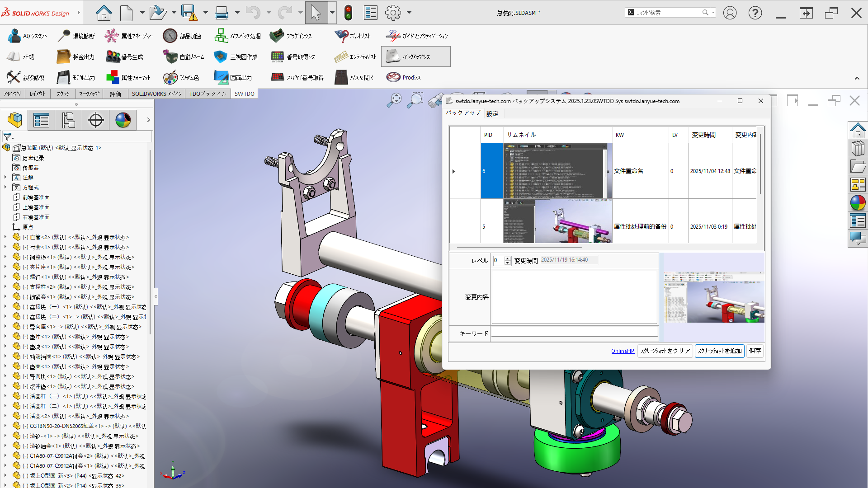
Task: Expand the 注解 folder in the tree
Action: pos(5,177)
